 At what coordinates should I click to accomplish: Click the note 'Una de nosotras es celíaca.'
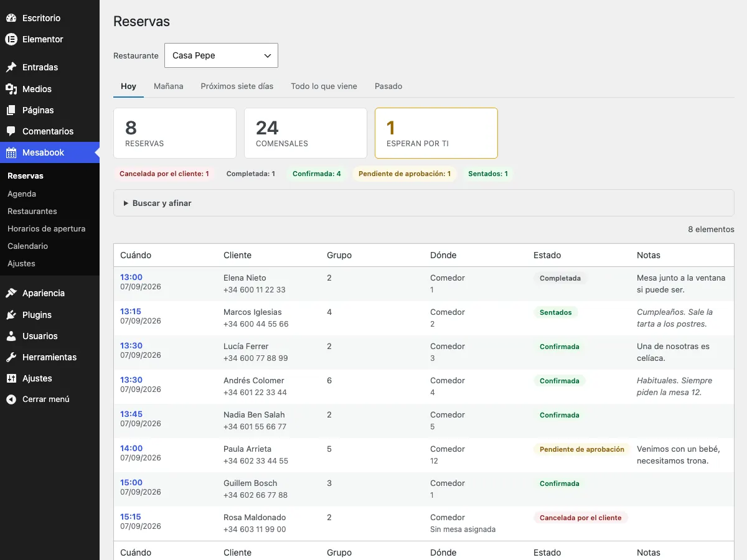click(673, 352)
